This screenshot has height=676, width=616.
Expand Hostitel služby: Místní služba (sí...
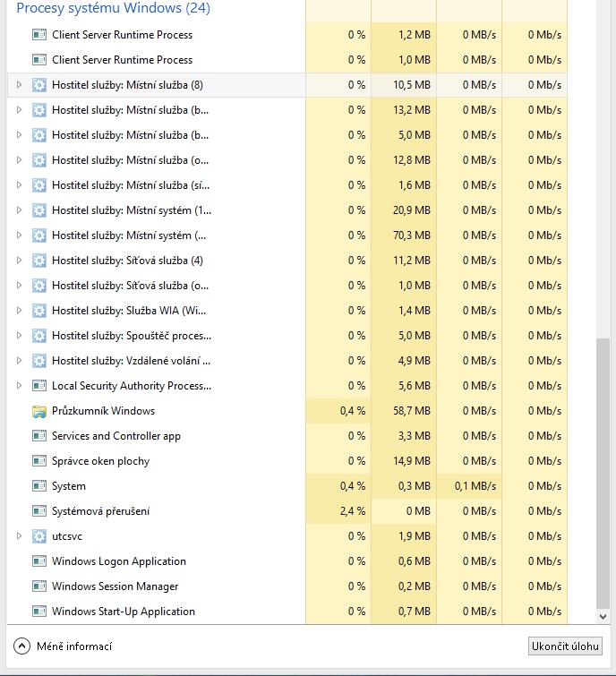click(x=19, y=185)
